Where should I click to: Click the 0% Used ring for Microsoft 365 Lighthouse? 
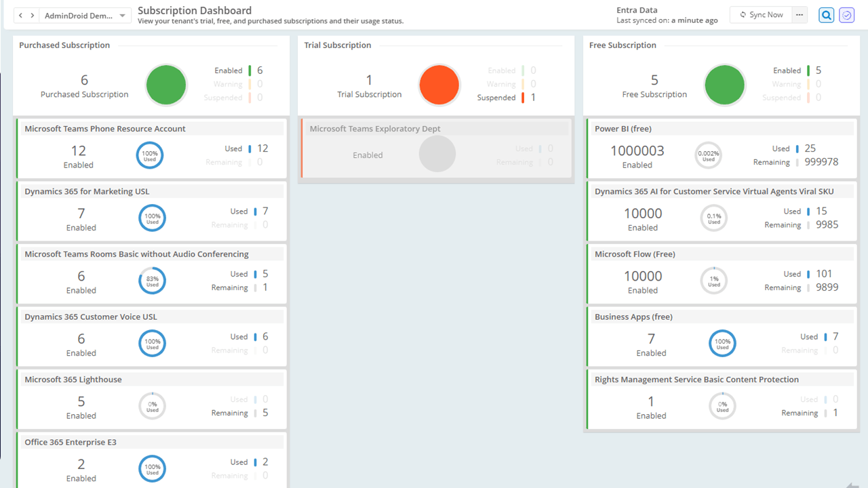[153, 406]
